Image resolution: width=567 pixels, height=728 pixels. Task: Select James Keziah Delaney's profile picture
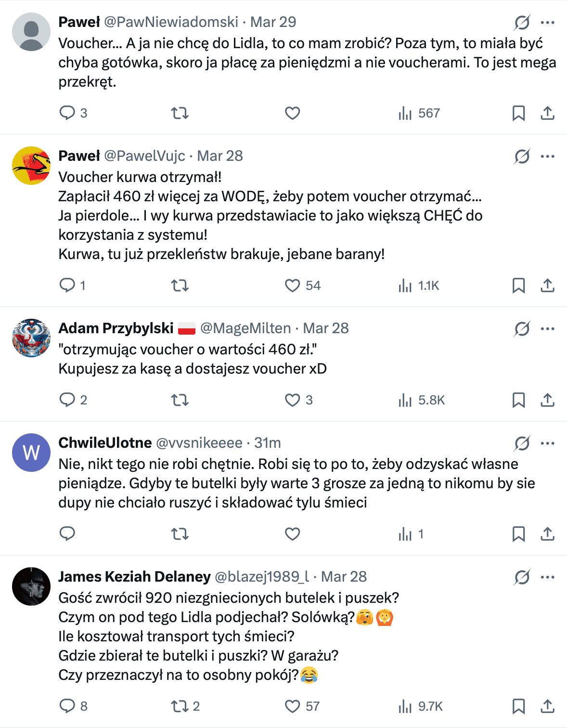coord(31,586)
